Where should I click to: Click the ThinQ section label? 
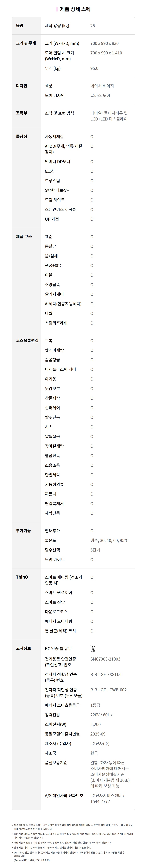(22, 577)
